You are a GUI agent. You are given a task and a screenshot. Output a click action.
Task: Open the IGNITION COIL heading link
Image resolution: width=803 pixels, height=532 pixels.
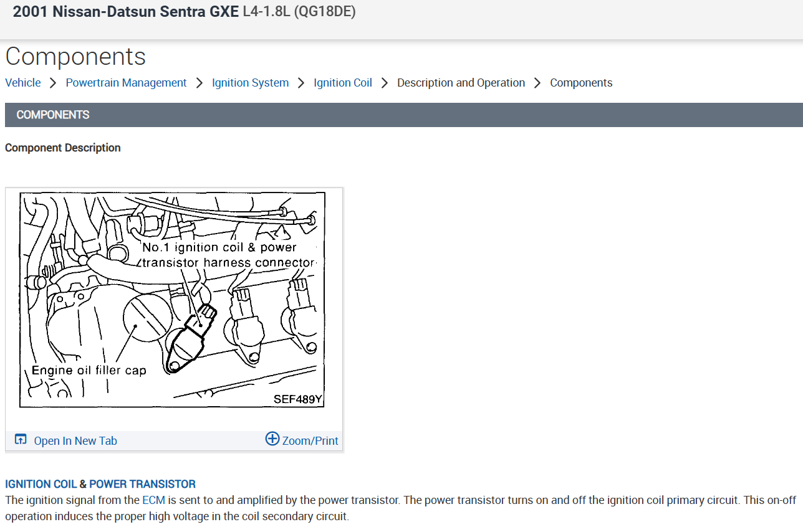click(41, 484)
